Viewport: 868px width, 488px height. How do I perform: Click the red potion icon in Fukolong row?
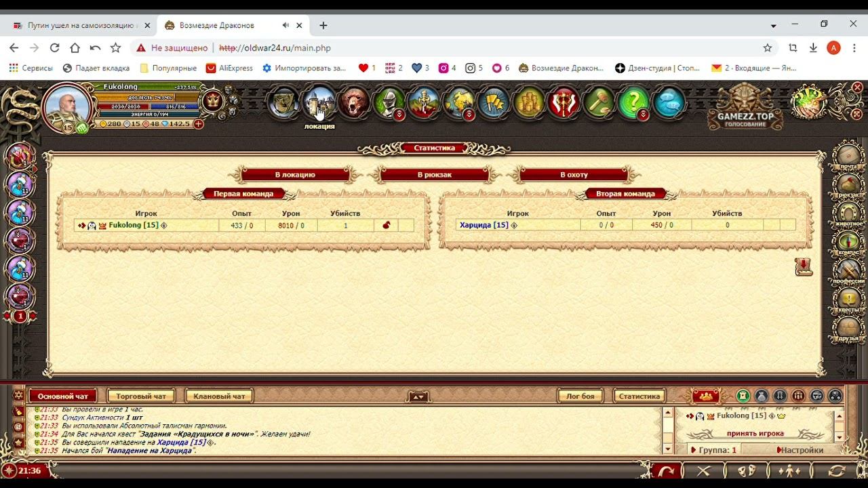(387, 226)
